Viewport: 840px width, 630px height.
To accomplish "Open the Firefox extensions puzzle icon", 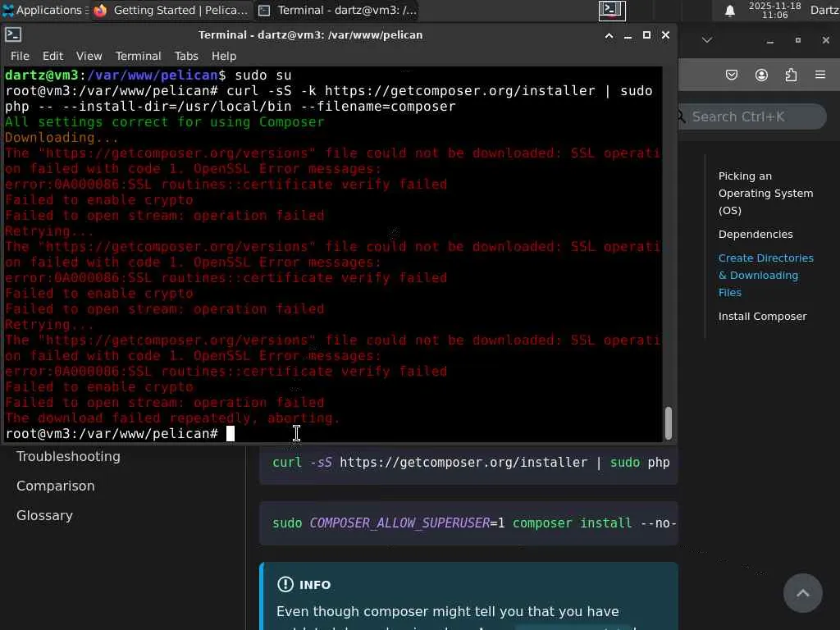I will [x=791, y=75].
